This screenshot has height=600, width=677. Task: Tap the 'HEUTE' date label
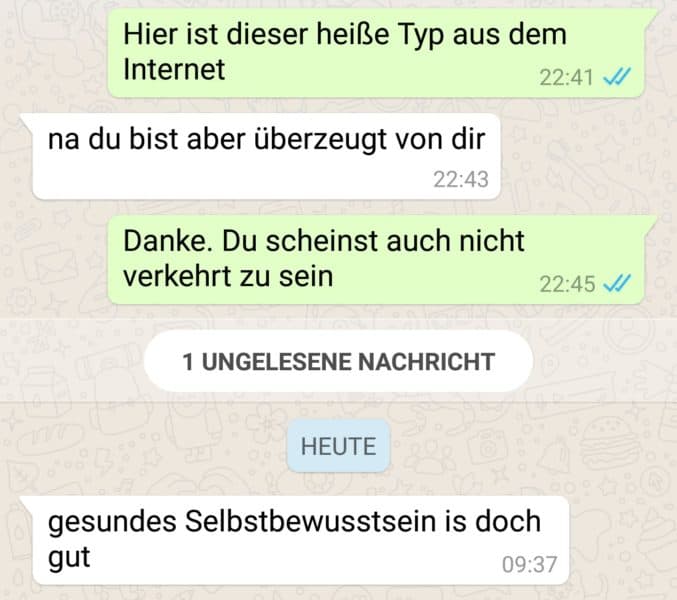pyautogui.click(x=338, y=446)
